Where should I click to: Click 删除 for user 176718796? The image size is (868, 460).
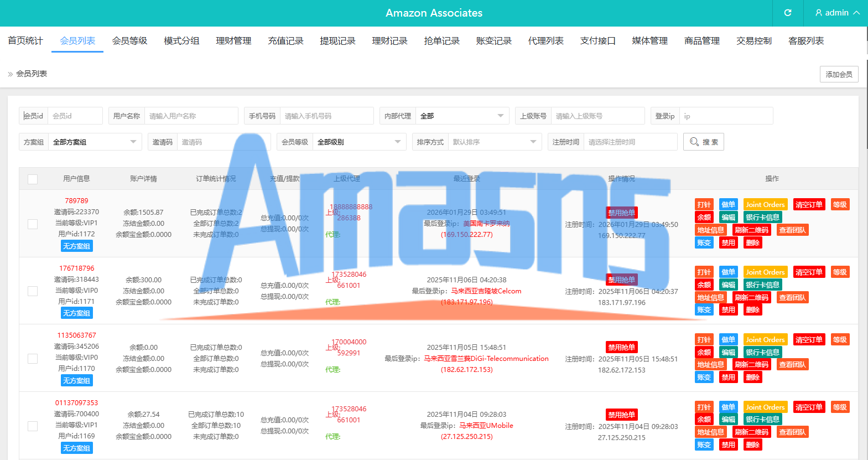752,310
